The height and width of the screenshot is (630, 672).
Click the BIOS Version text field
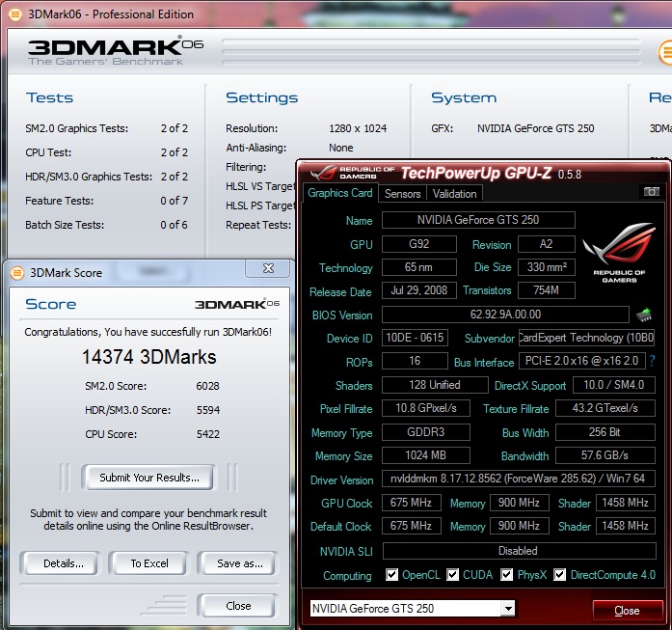coord(504,315)
